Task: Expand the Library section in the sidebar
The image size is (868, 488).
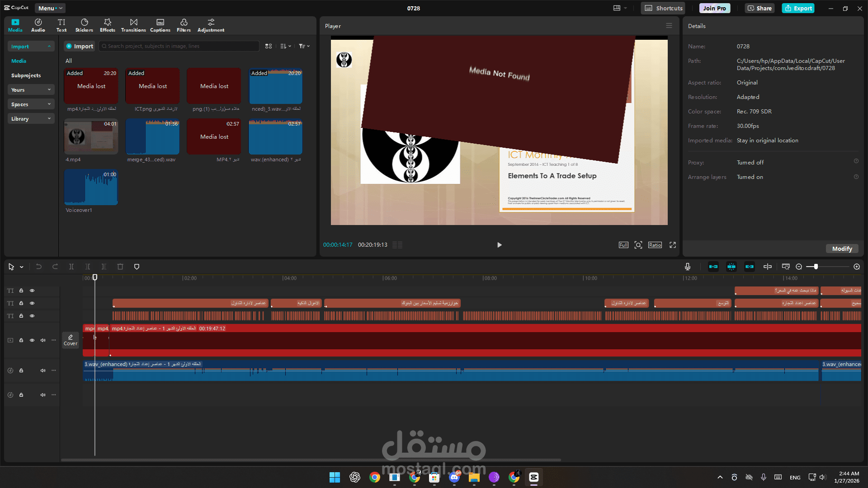Action: pyautogui.click(x=31, y=119)
